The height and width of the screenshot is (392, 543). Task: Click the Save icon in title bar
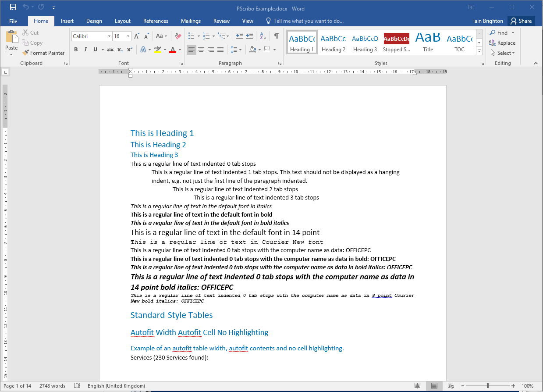click(x=13, y=7)
